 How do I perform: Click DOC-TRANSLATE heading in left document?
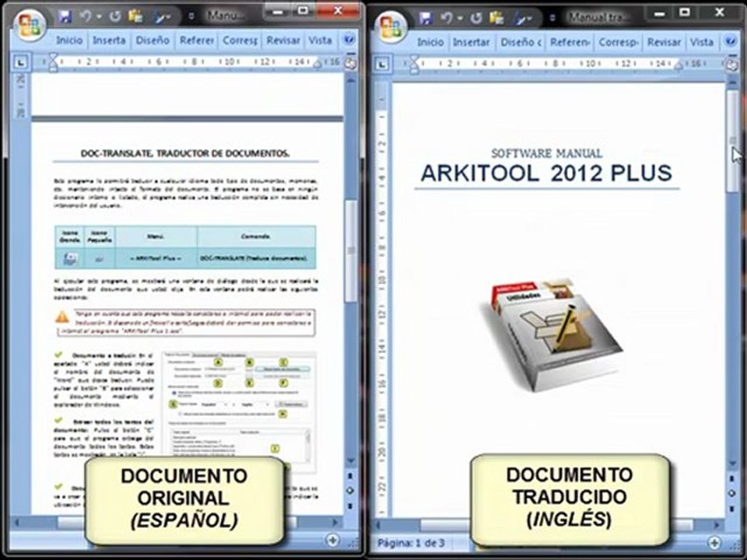[185, 153]
